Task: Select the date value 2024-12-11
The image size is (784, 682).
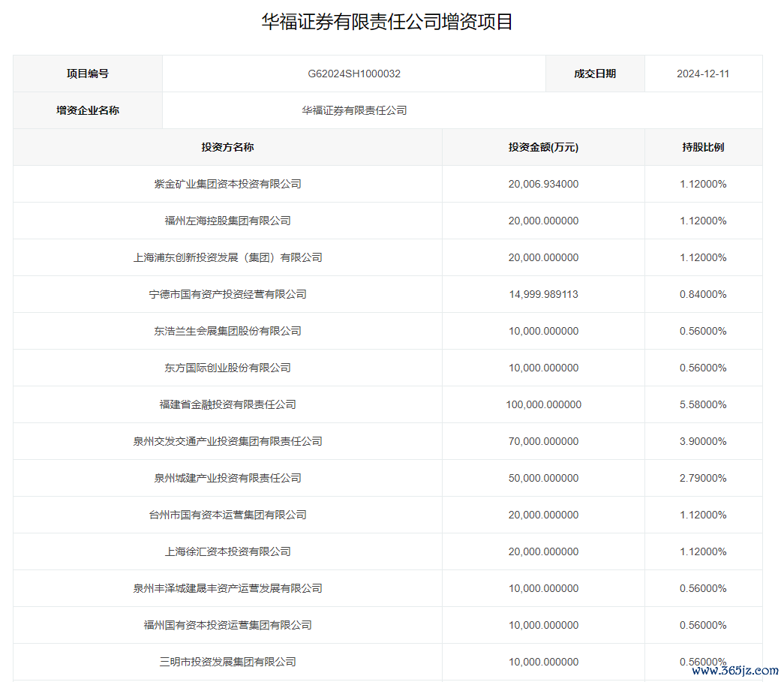Action: [x=703, y=74]
